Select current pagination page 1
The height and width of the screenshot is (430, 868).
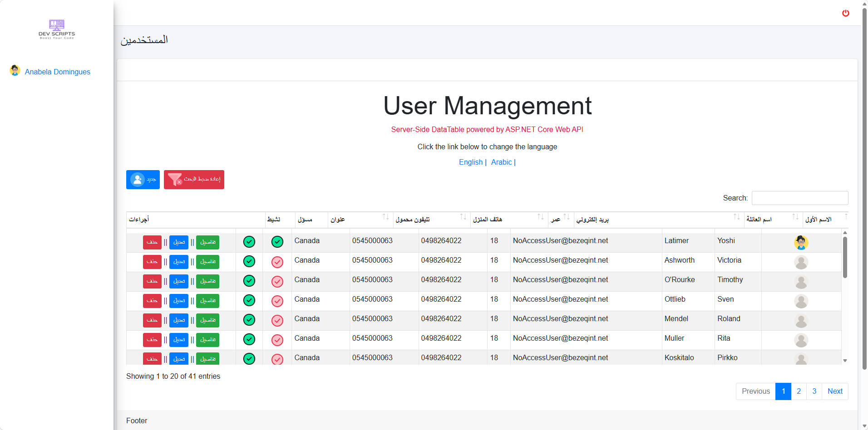783,391
